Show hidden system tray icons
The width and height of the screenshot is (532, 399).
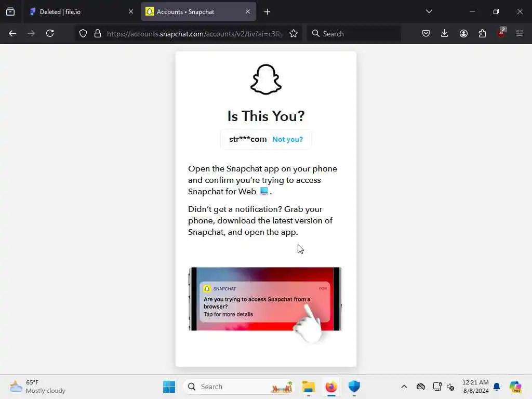pyautogui.click(x=404, y=387)
